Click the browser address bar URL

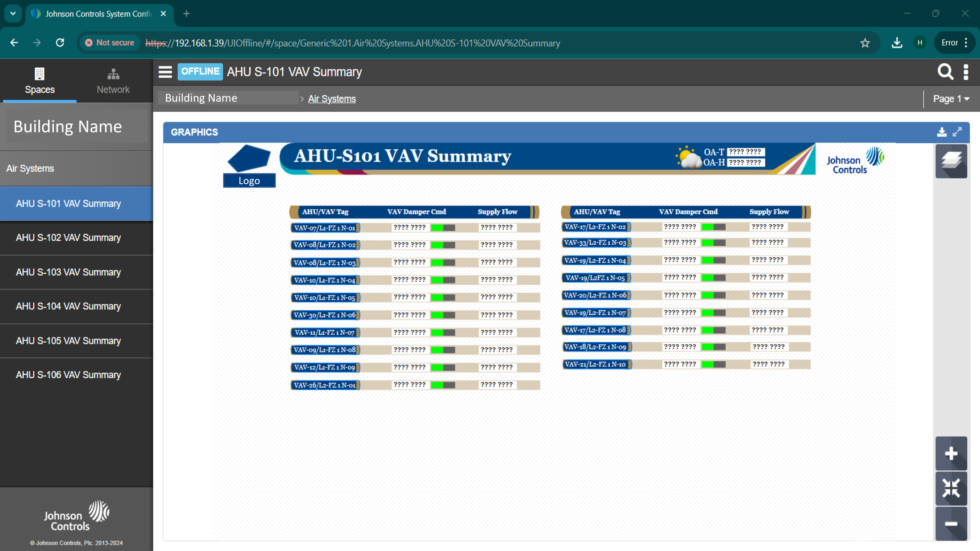tap(352, 43)
